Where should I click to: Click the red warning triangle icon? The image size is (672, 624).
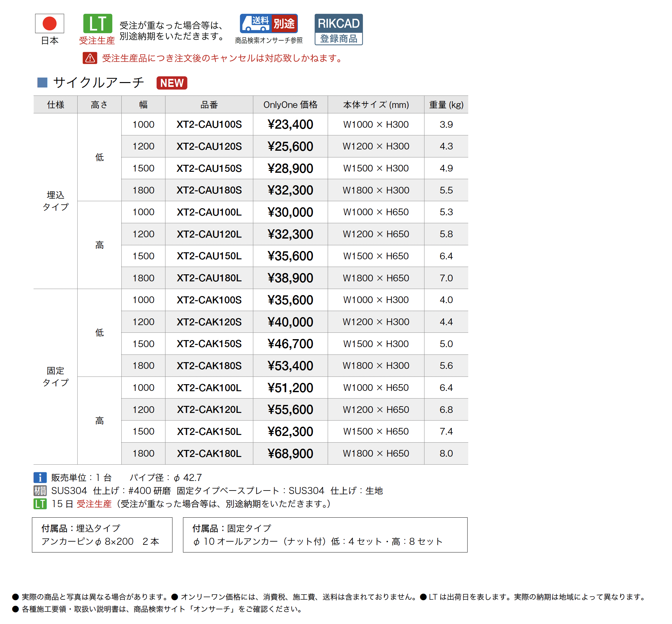(x=90, y=58)
